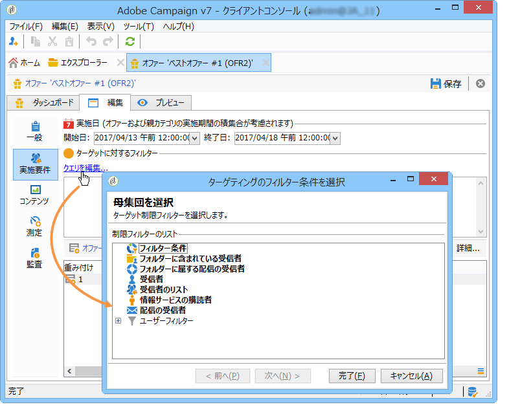Click the green refresh icon
The width and height of the screenshot is (509, 420).
[x=130, y=41]
